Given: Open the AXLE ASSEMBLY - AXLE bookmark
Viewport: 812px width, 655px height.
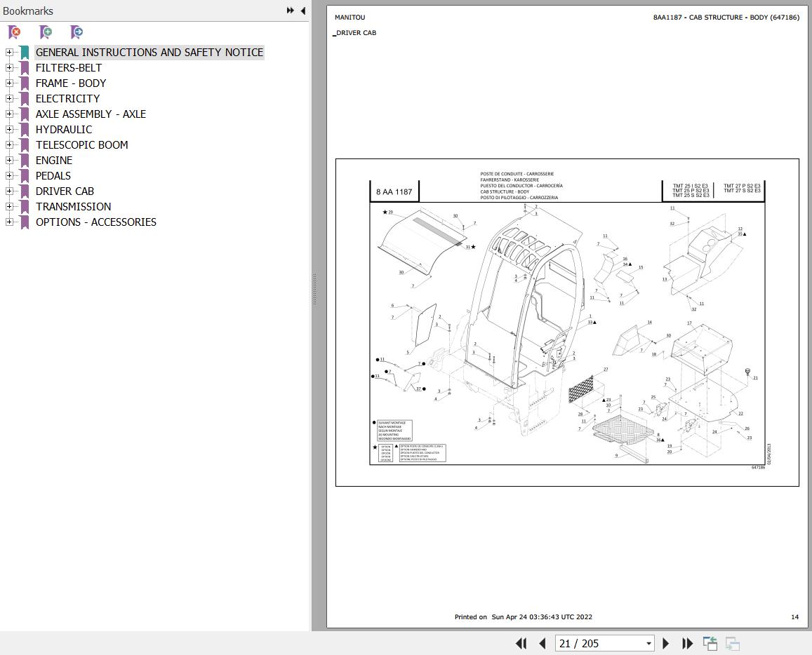Looking at the screenshot, I should (91, 114).
